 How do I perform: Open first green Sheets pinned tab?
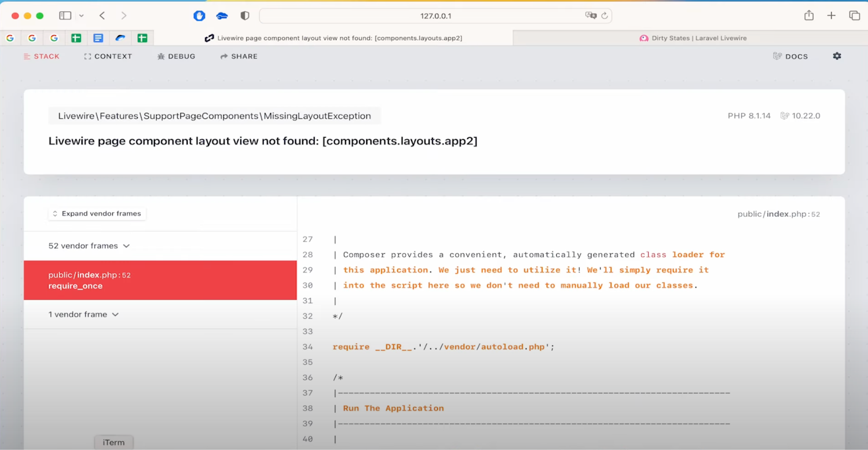tap(76, 38)
